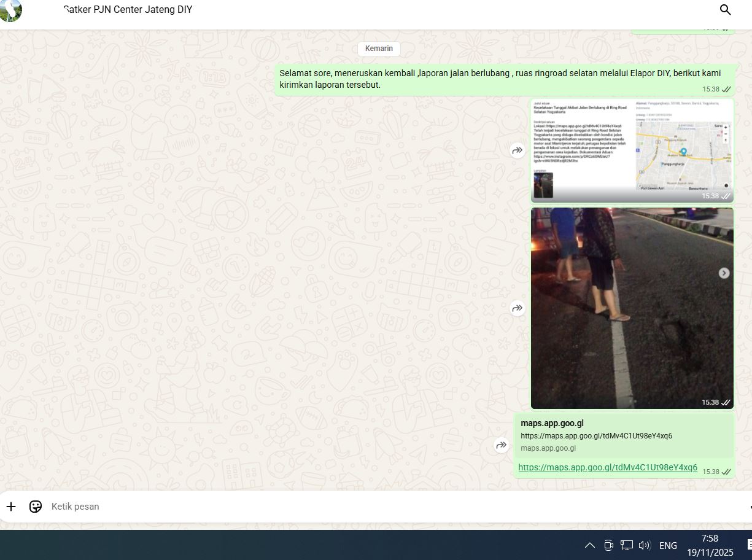Click the group profile avatar
This screenshot has height=560, width=752.
click(10, 10)
